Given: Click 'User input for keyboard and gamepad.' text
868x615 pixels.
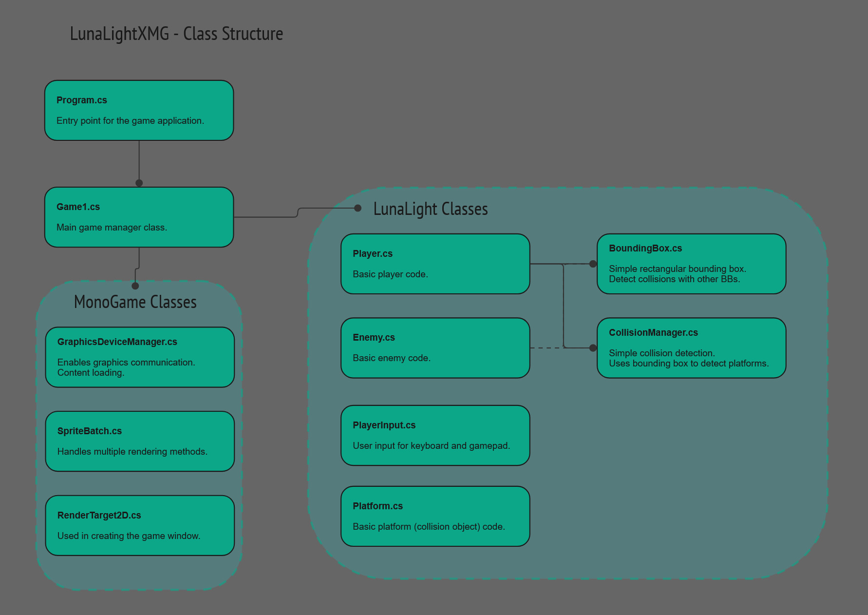Looking at the screenshot, I should tap(431, 446).
